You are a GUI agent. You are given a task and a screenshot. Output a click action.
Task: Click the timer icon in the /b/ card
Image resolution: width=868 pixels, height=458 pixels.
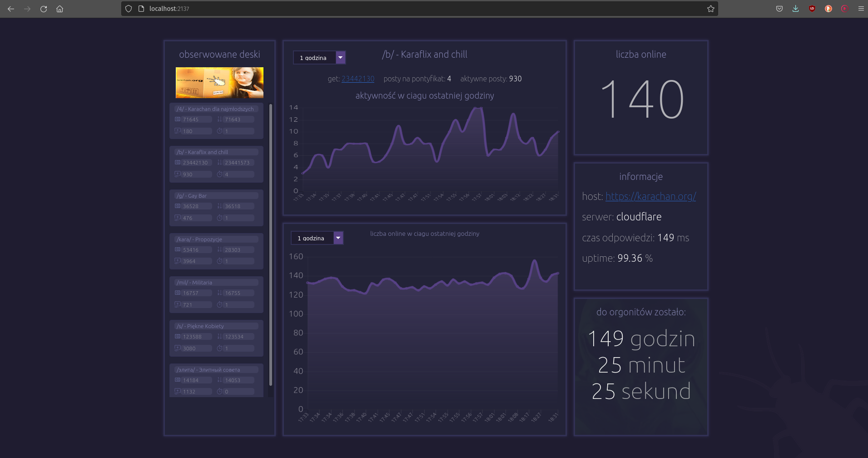(x=219, y=174)
